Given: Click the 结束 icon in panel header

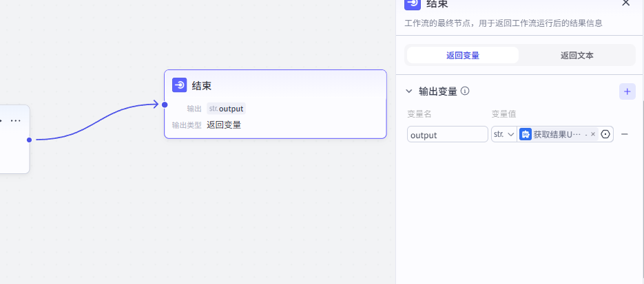Looking at the screenshot, I should tap(413, 3).
